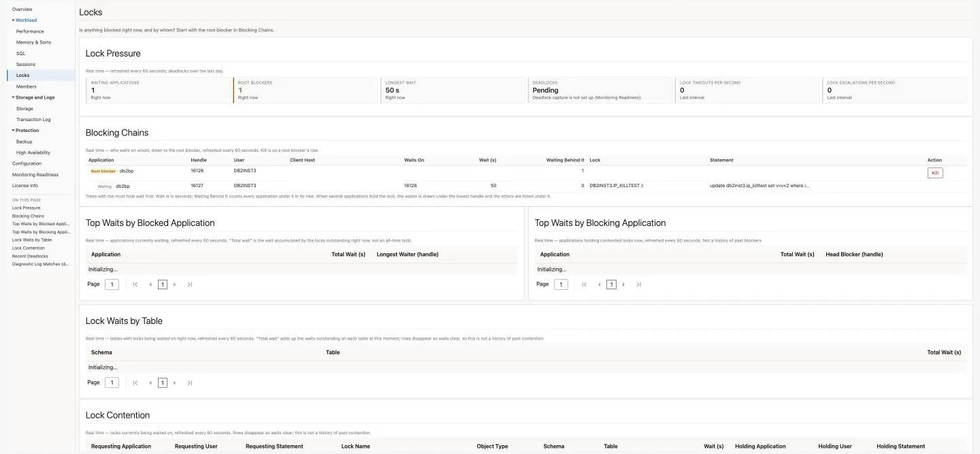Open the Transaction Log page
The width and height of the screenshot is (980, 454).
tap(33, 119)
